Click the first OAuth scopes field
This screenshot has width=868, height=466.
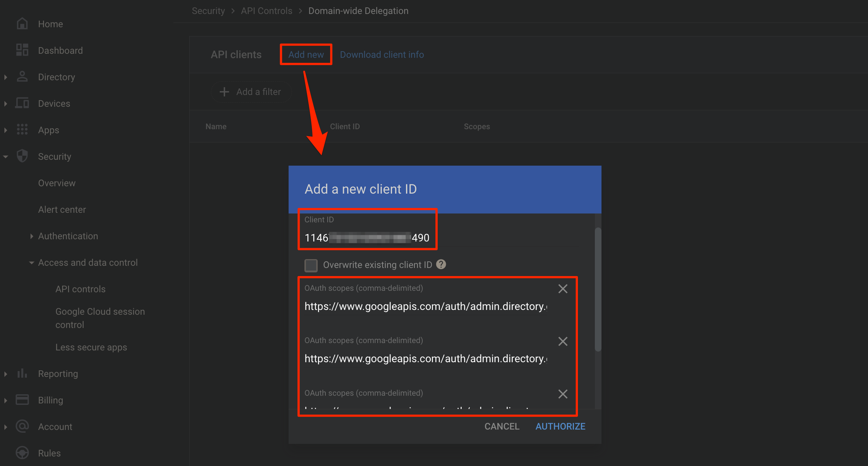pos(426,306)
